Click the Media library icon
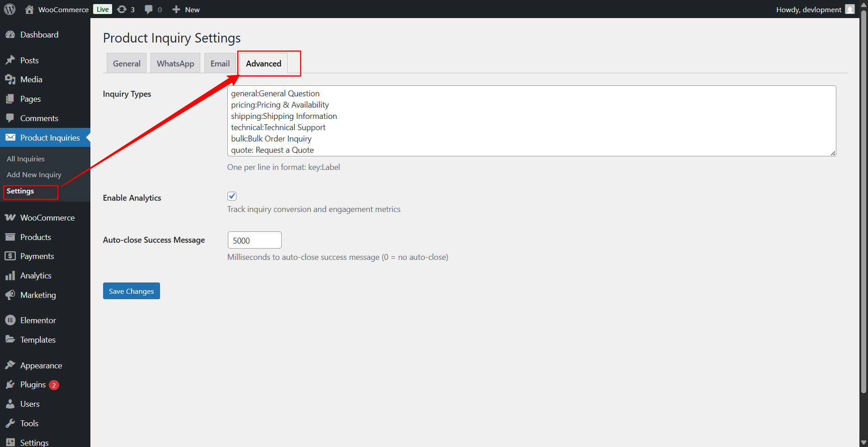Viewport: 868px width, 447px height. pos(10,80)
